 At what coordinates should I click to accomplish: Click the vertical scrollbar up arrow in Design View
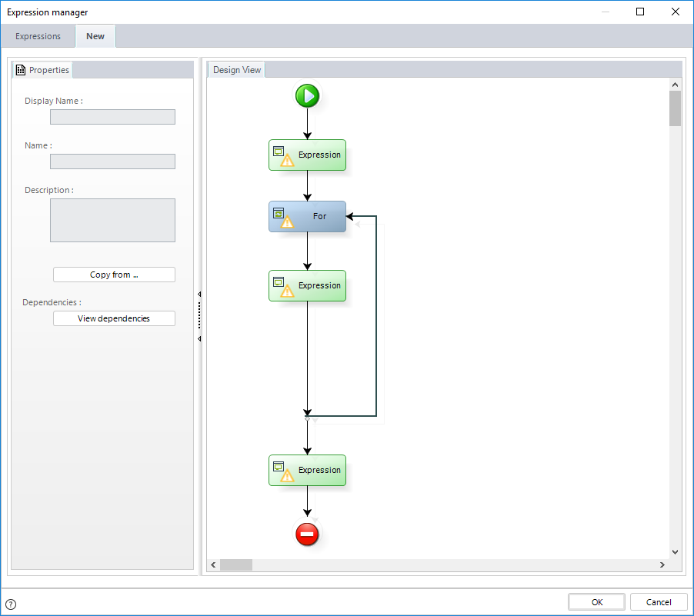point(675,85)
